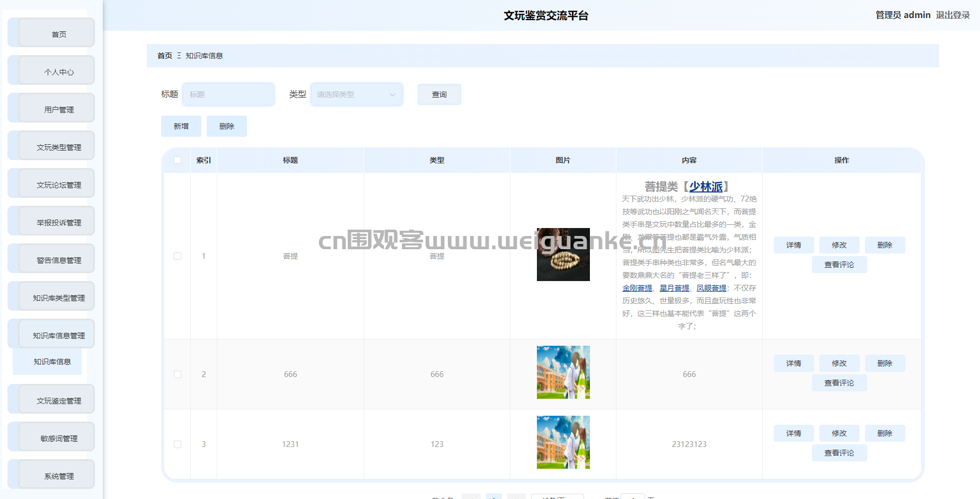Open 详情 for the 菩提 row

(793, 245)
